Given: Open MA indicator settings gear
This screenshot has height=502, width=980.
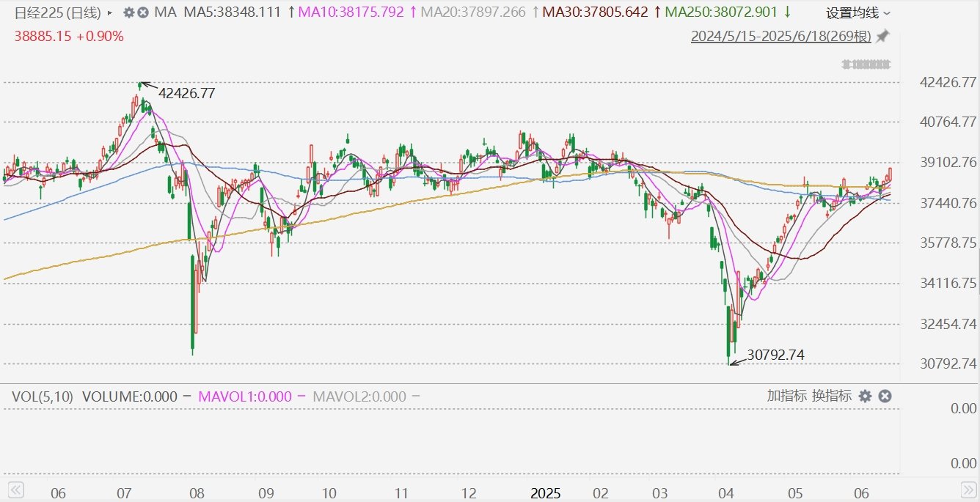Looking at the screenshot, I should (128, 12).
